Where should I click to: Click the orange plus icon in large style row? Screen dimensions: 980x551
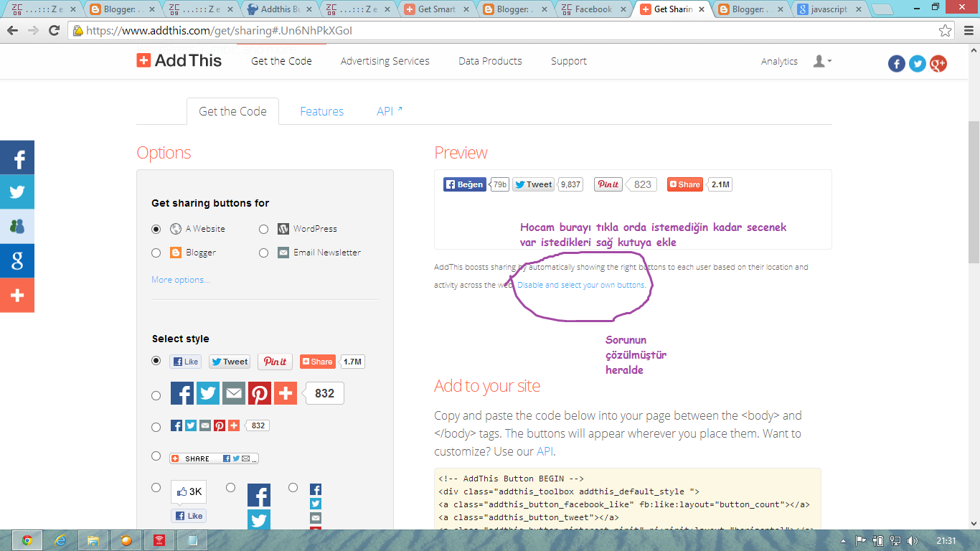click(x=286, y=393)
